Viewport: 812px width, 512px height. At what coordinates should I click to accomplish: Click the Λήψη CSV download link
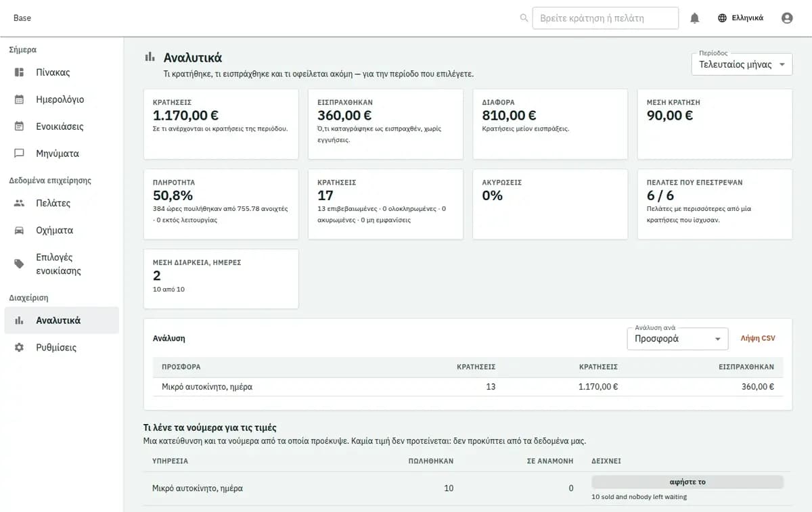tap(758, 338)
